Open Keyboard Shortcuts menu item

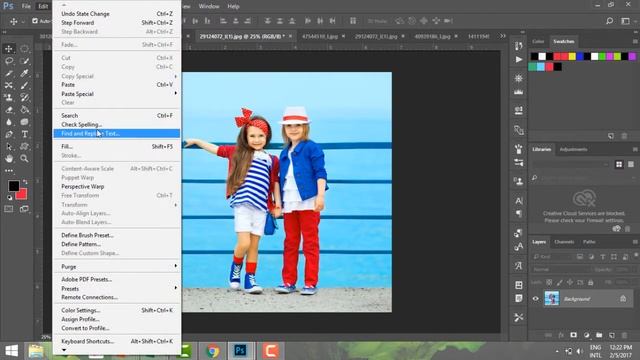tap(116, 341)
